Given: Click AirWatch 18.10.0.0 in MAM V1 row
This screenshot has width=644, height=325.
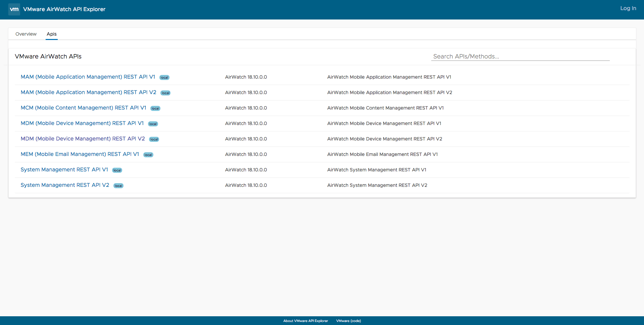Looking at the screenshot, I should coord(246,77).
